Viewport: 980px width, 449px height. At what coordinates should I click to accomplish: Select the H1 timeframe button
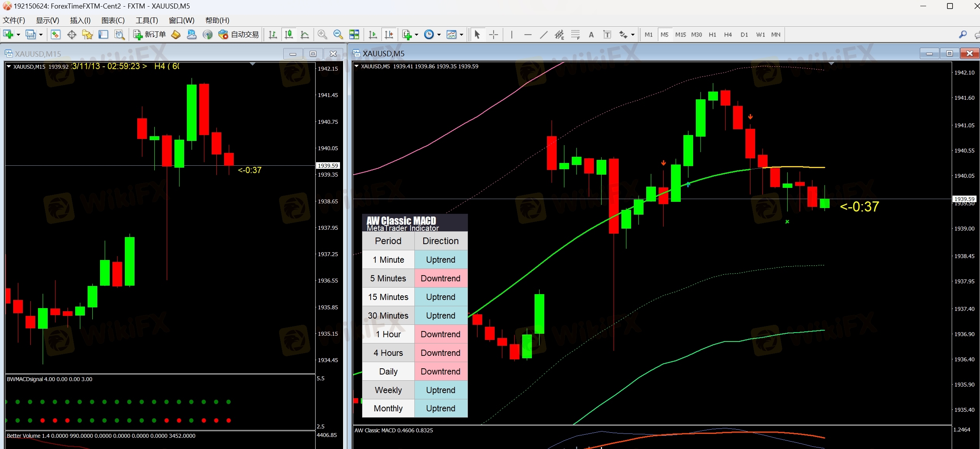[713, 35]
